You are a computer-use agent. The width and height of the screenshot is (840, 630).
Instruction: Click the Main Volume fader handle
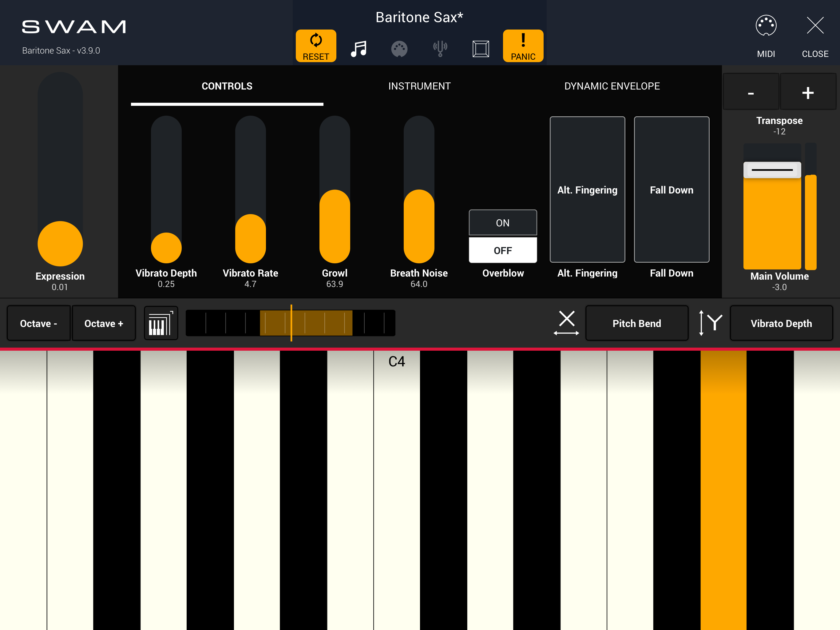click(x=772, y=170)
